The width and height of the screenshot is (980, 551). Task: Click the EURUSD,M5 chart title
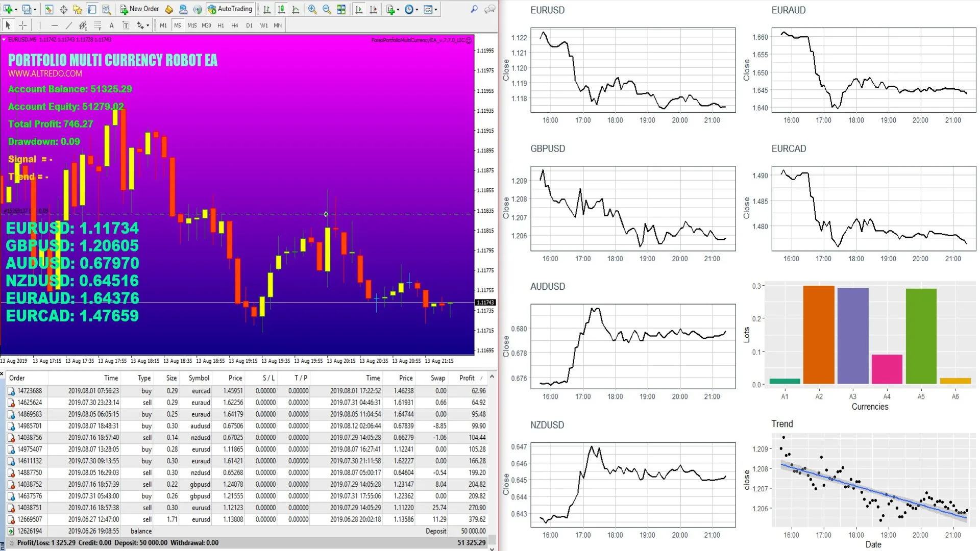(x=22, y=40)
